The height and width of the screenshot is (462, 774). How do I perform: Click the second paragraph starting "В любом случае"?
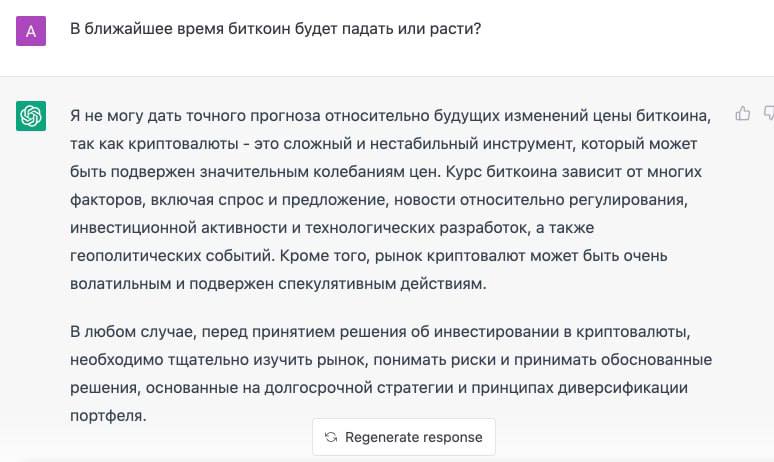[390, 372]
